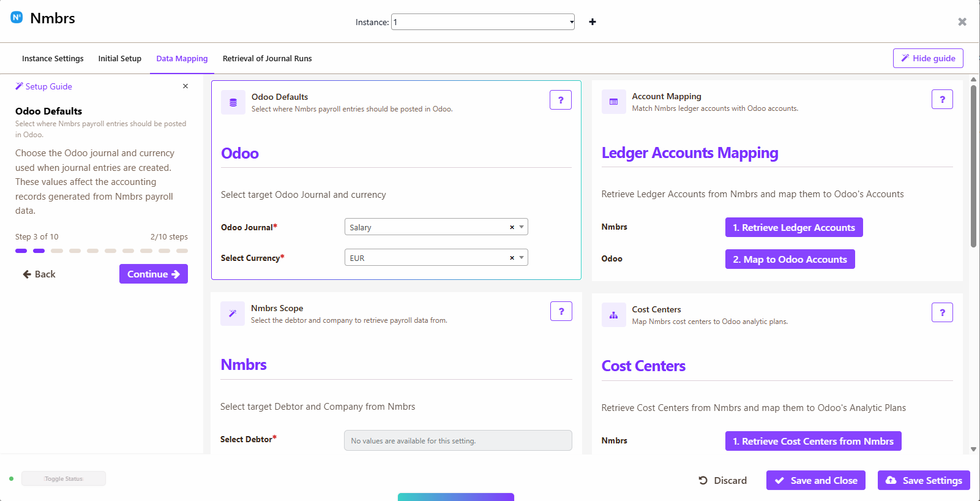This screenshot has height=501, width=980.
Task: Click the 'Odoo Journal' field label
Action: pos(249,227)
